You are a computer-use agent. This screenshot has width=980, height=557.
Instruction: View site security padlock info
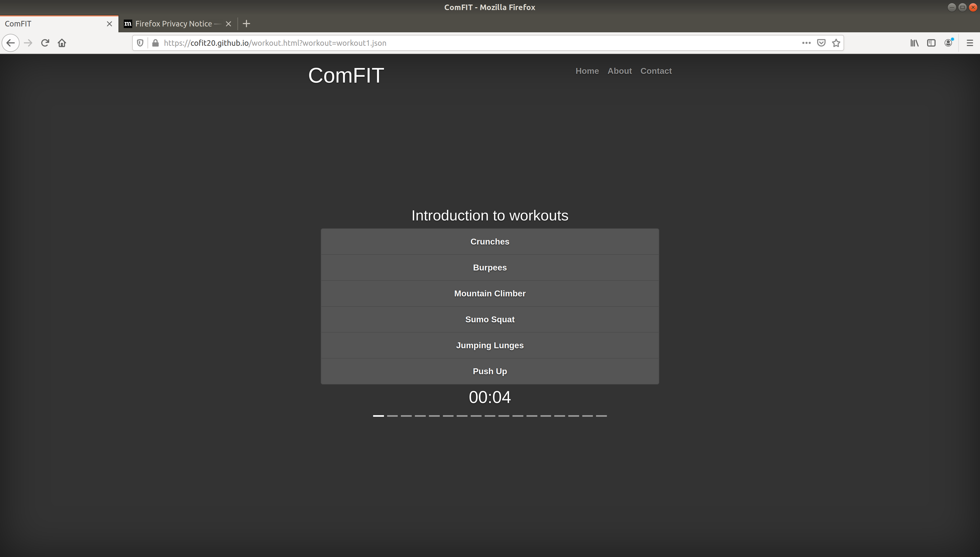[155, 43]
